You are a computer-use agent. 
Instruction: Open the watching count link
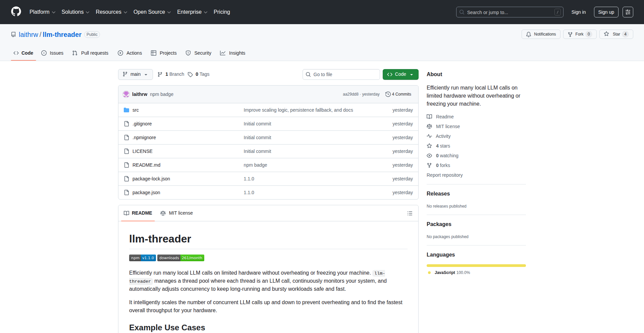[x=447, y=156]
